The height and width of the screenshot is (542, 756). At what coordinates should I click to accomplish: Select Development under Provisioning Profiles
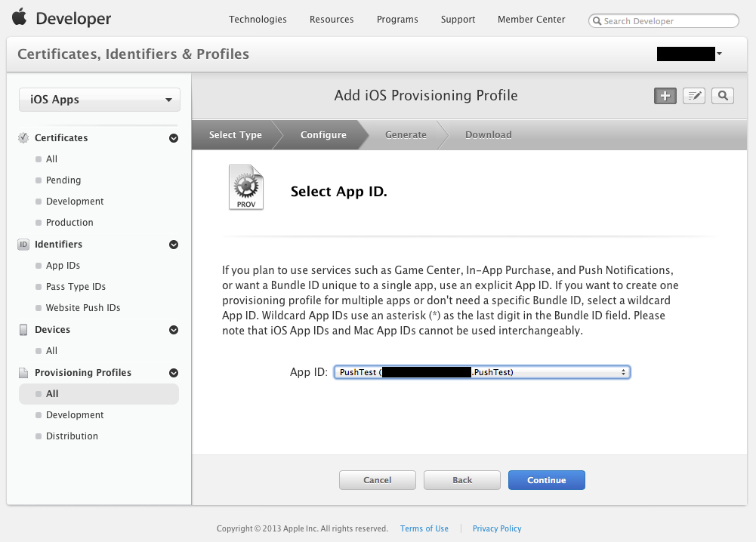75,415
